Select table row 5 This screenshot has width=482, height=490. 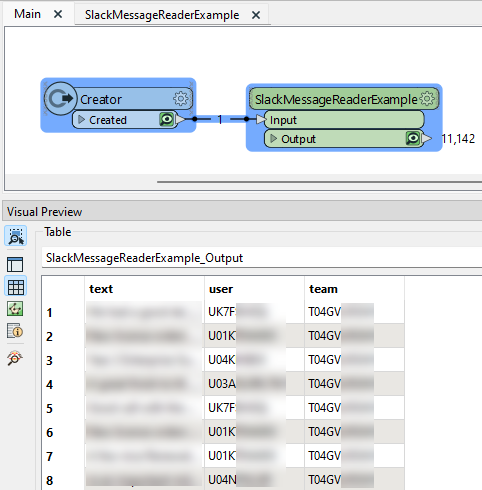point(49,408)
